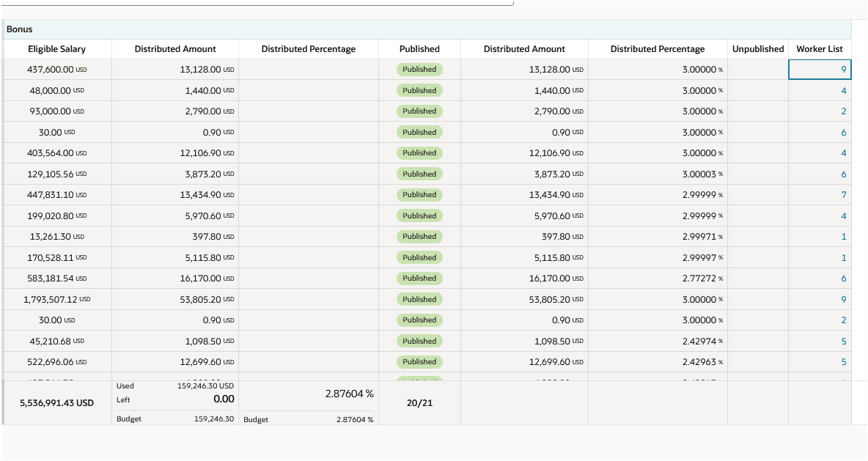Select eligible salary cell 403,564.00 USD
This screenshot has height=461, width=868.
[x=57, y=153]
